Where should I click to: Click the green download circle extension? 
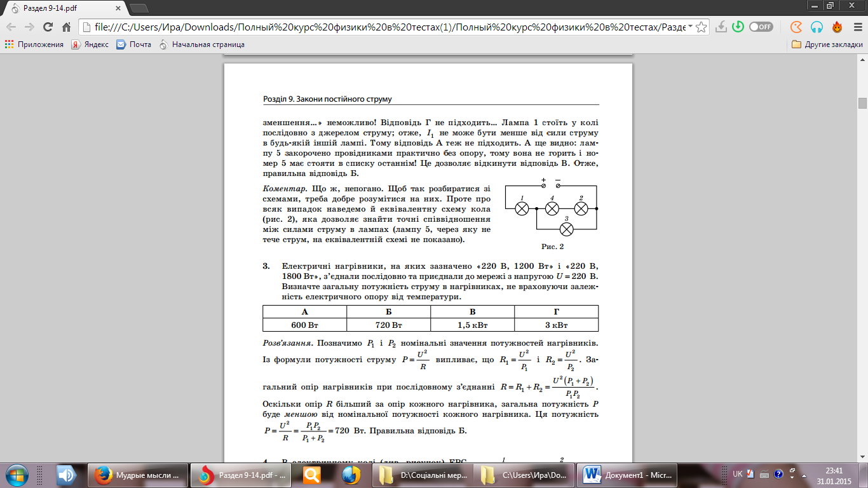coord(738,27)
